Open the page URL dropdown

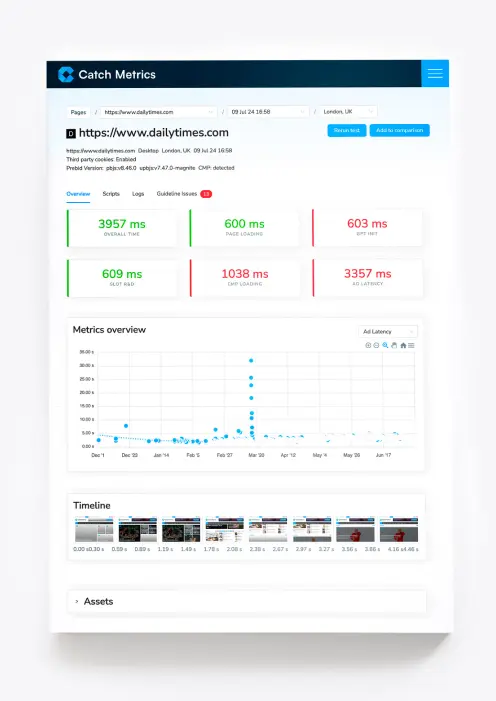158,112
